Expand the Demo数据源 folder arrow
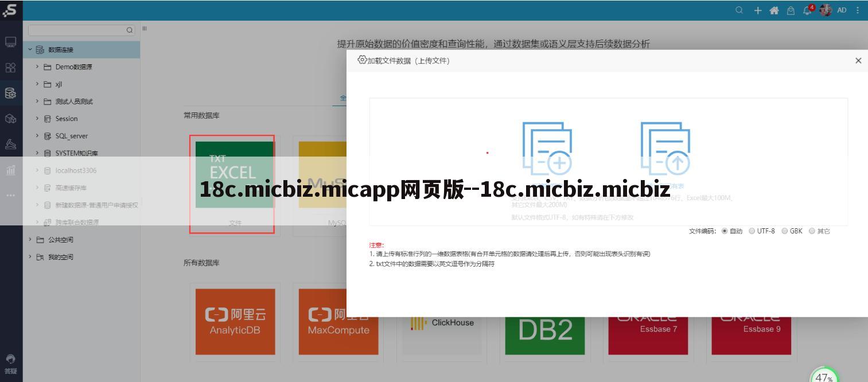 (x=37, y=67)
